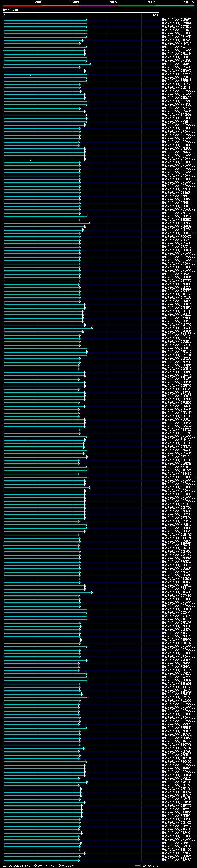
Task: Click the orange ~40% identity legend bar
Action: [x=60, y=6]
